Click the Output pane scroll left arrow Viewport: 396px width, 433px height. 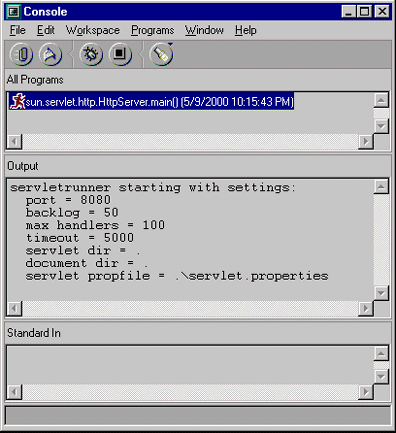[x=14, y=309]
